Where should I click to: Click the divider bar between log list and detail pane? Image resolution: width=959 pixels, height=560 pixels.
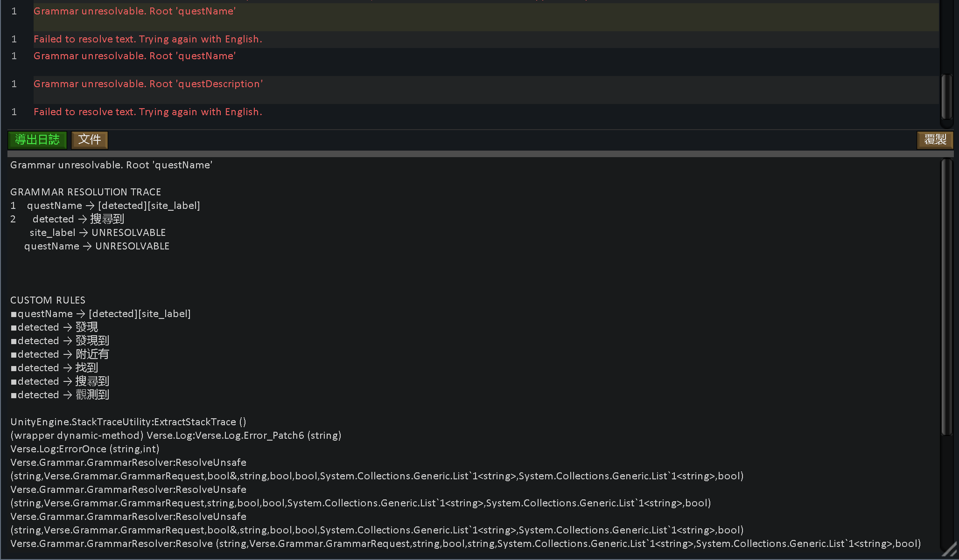click(x=467, y=153)
